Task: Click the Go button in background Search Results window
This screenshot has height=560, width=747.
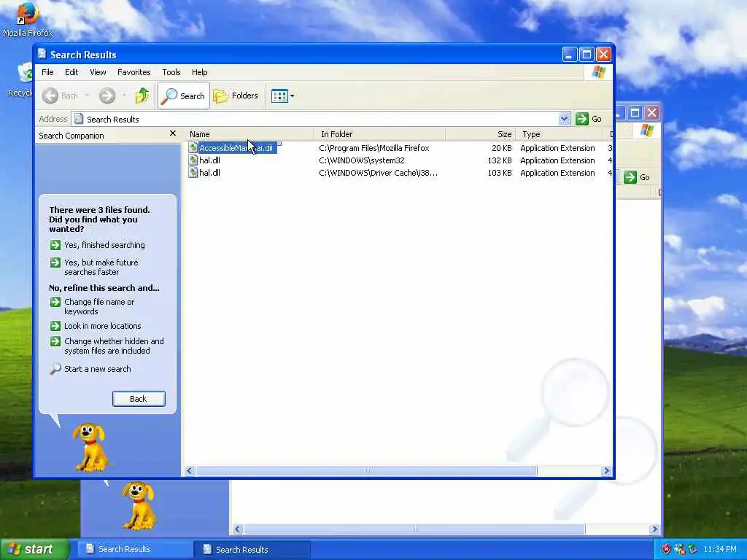Action: (x=637, y=177)
